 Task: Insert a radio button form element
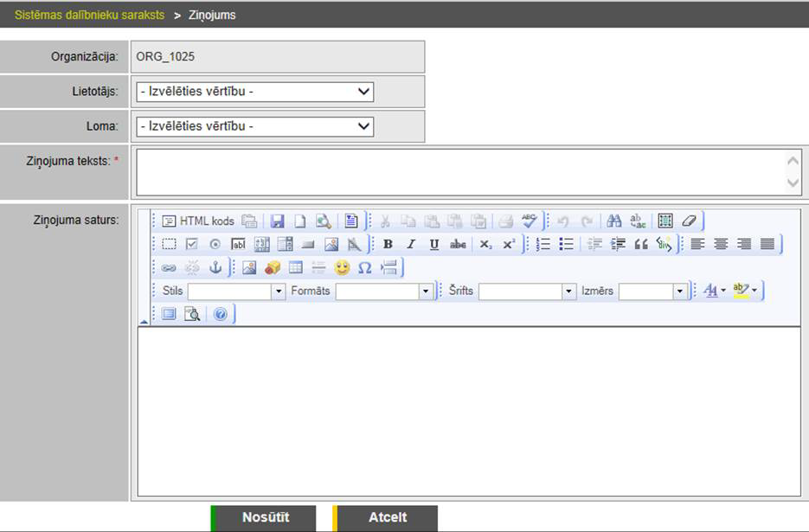point(215,245)
